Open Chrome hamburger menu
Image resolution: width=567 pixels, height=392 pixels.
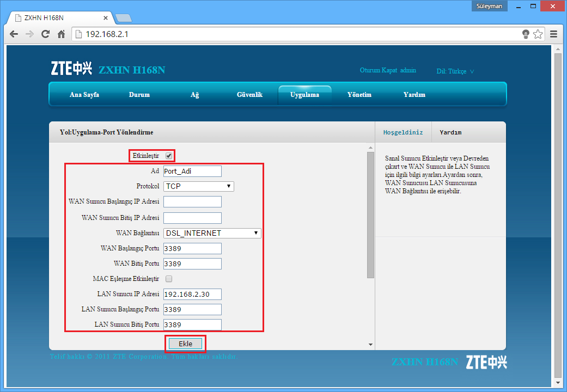coord(553,34)
